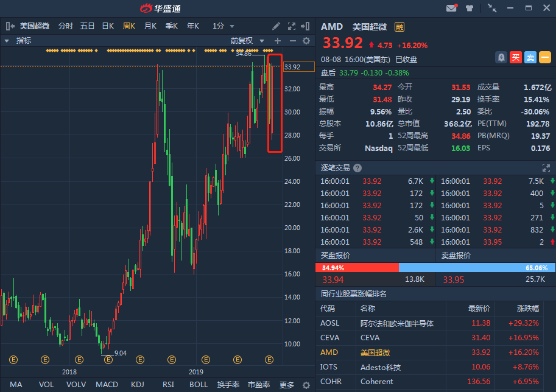Viewport: 556px width, 392px height.
Task: Toggle the KDJ indicator
Action: click(x=138, y=385)
